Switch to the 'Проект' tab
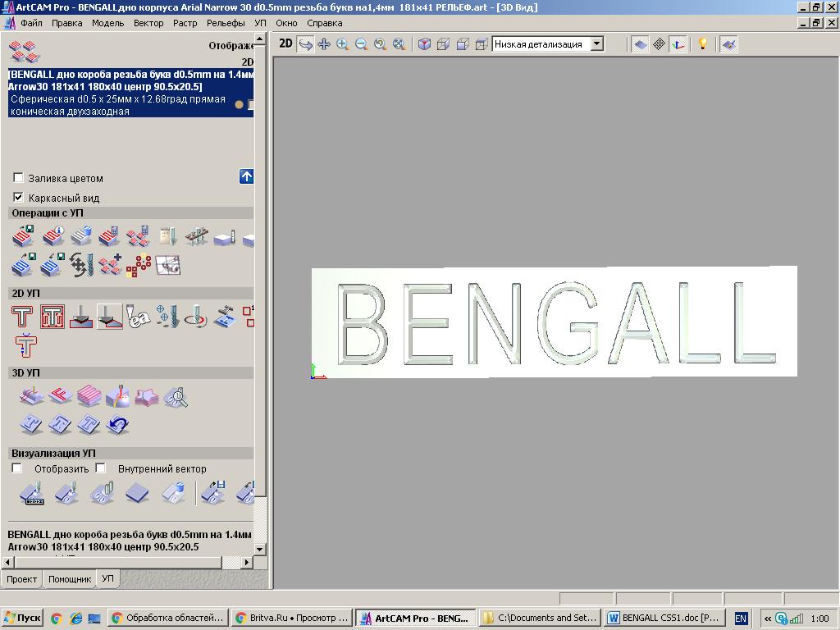840x630 pixels. coord(22,579)
